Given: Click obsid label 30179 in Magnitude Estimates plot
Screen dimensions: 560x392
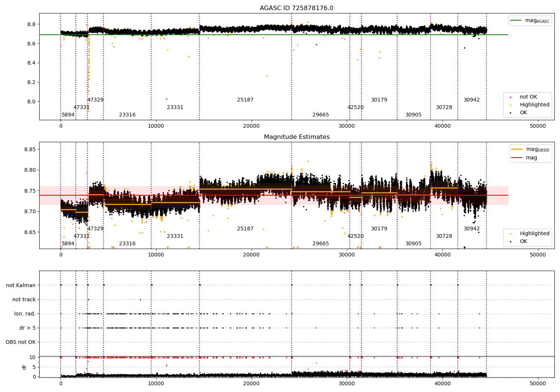Looking at the screenshot, I should (x=379, y=229).
